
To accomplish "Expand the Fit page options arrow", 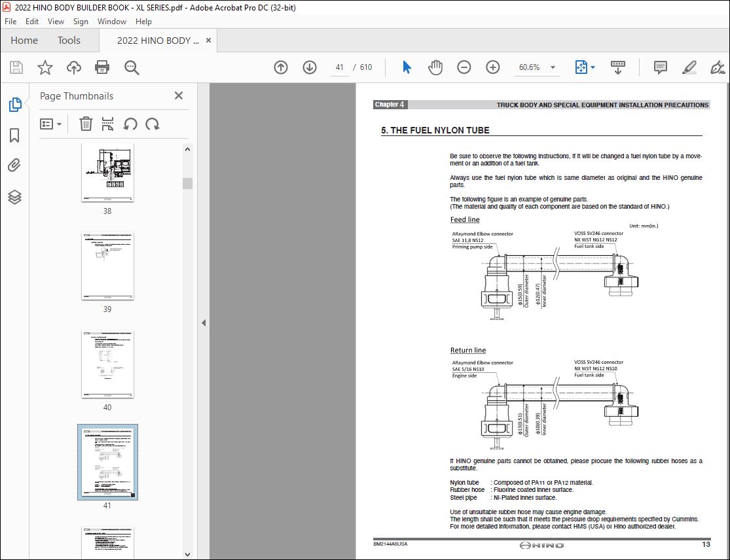I will pyautogui.click(x=593, y=67).
